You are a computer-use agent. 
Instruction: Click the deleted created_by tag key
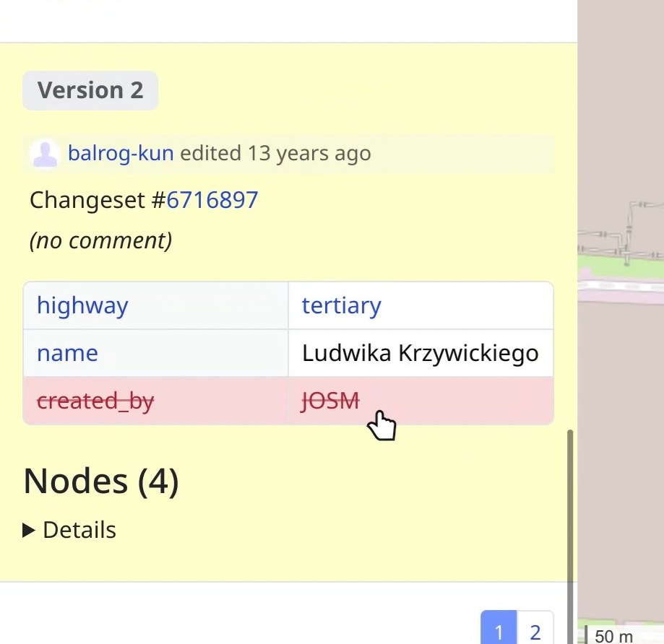[x=95, y=400]
